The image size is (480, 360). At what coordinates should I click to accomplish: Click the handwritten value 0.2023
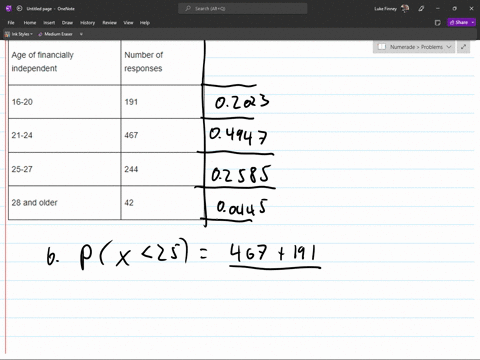coord(242,102)
